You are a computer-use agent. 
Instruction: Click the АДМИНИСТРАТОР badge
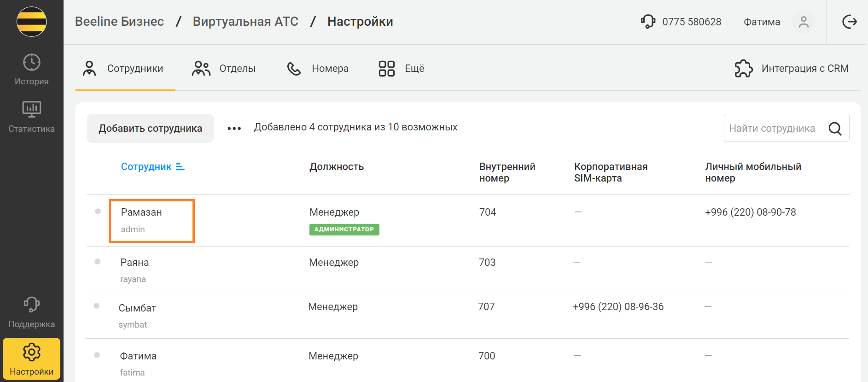coord(344,229)
